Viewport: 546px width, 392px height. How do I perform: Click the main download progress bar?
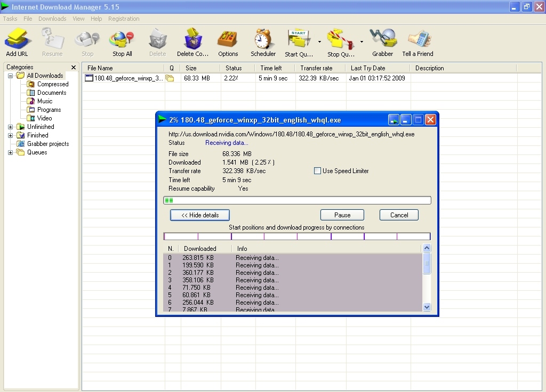pos(297,200)
